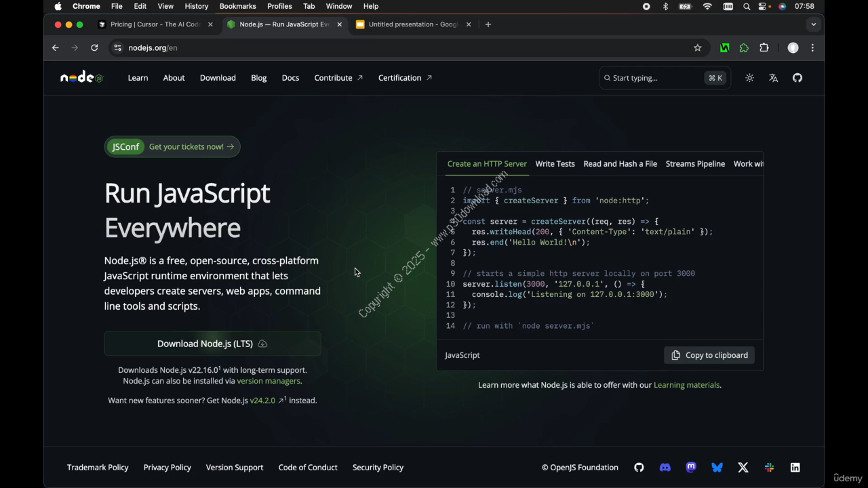Click Download Node.js (LTS) button
This screenshot has height=488, width=868.
pyautogui.click(x=212, y=344)
